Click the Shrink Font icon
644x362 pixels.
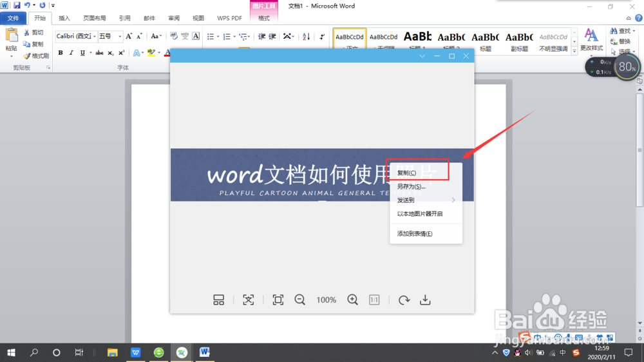[x=139, y=36]
